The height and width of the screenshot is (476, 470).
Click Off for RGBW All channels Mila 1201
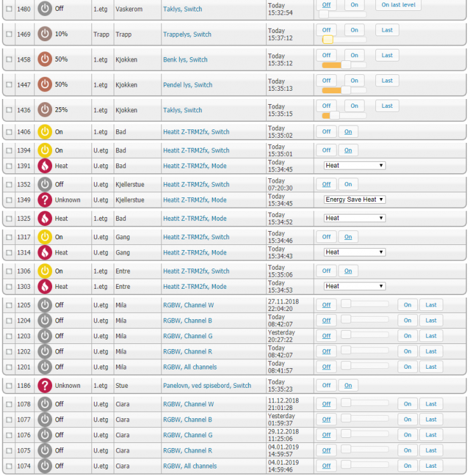326,367
